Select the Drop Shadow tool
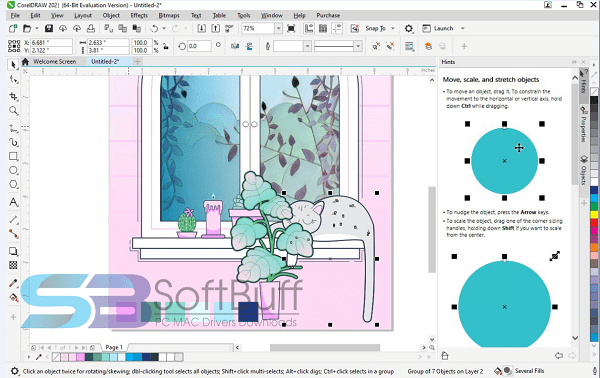Image resolution: width=600 pixels, height=378 pixels. pos(13,251)
